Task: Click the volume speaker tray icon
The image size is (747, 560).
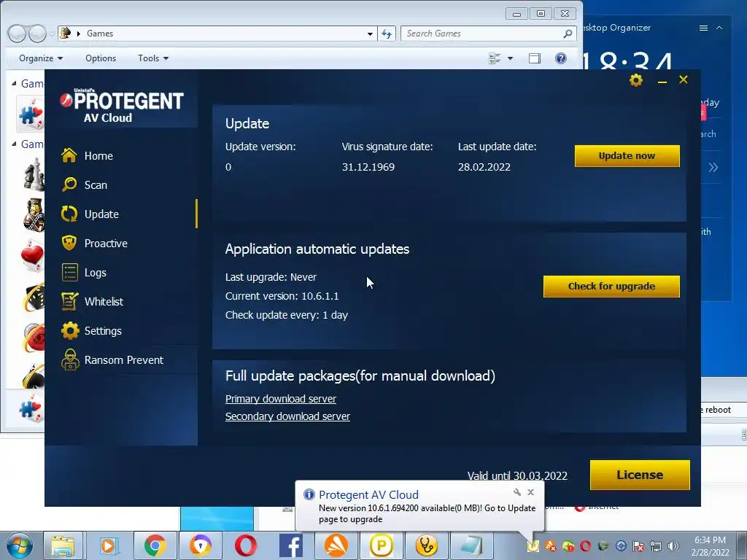Action: point(673,546)
